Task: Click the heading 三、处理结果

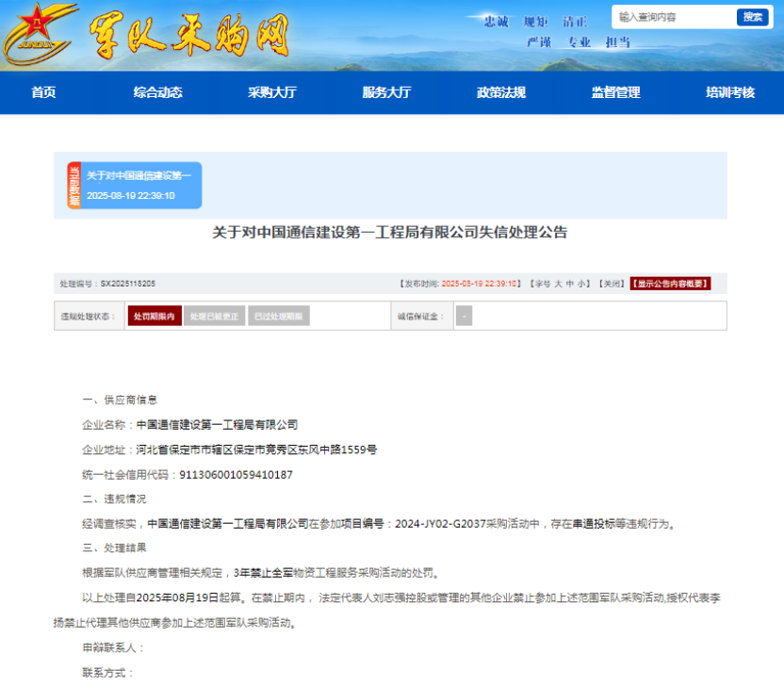Action: [115, 548]
